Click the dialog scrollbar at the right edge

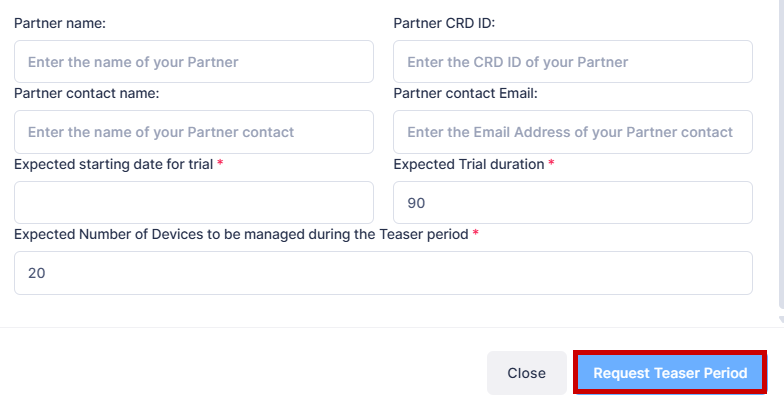click(781, 160)
